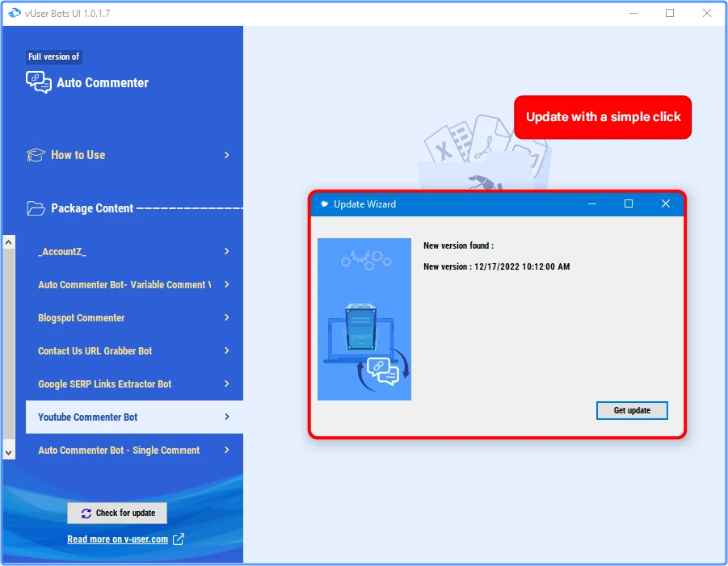Image resolution: width=728 pixels, height=566 pixels.
Task: Open the external link icon beside v-user.com
Action: pyautogui.click(x=179, y=539)
